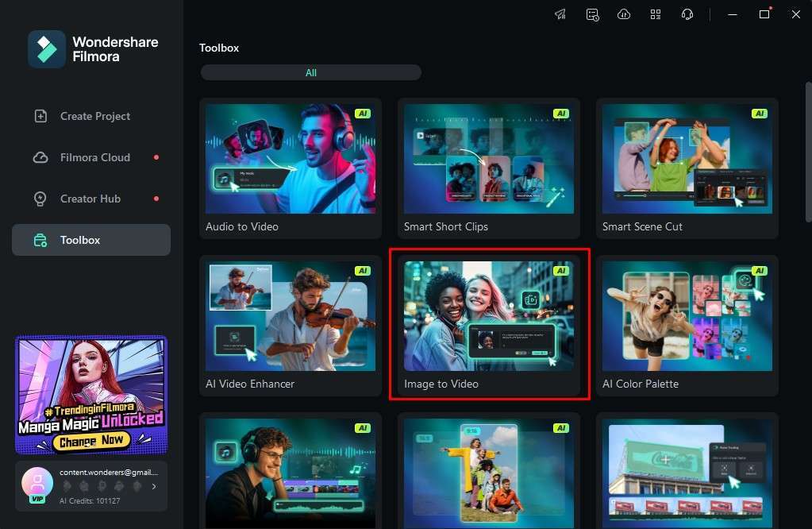Open the Image to Video tool card
This screenshot has height=529, width=812.
click(489, 326)
